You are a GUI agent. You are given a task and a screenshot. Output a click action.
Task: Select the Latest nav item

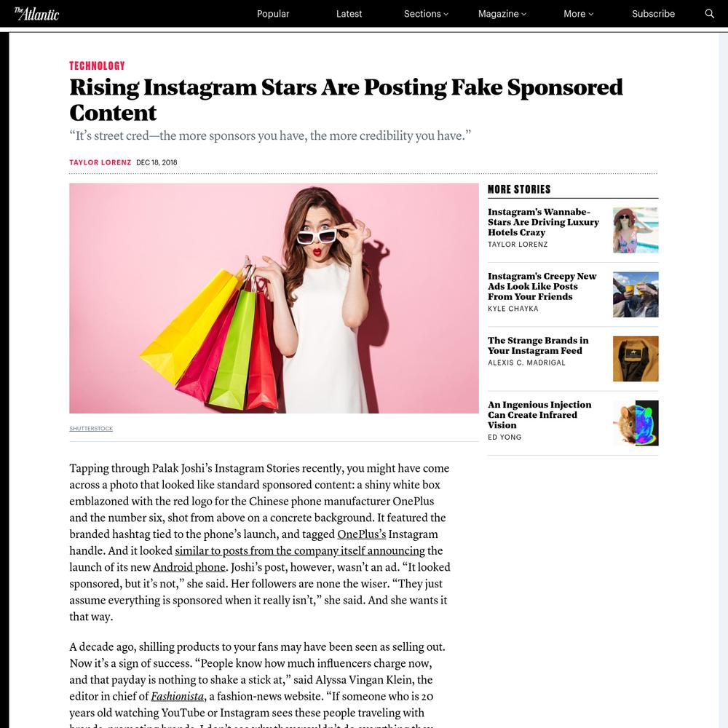(349, 14)
